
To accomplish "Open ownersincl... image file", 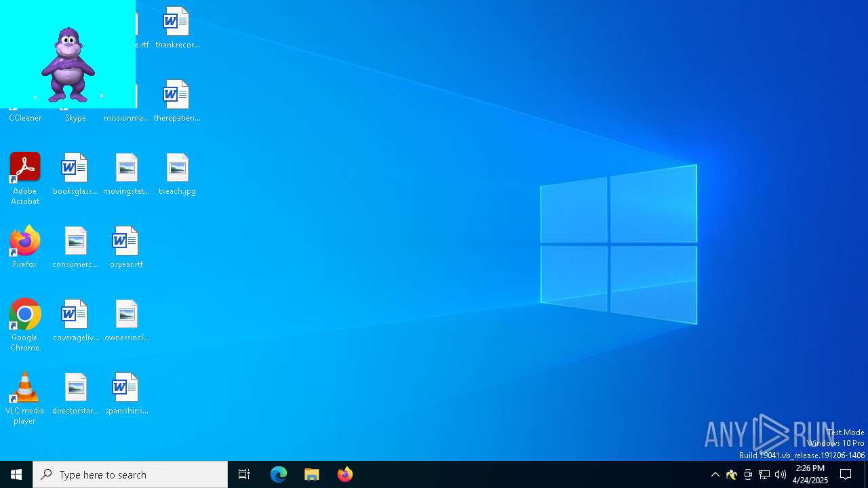I will click(126, 321).
